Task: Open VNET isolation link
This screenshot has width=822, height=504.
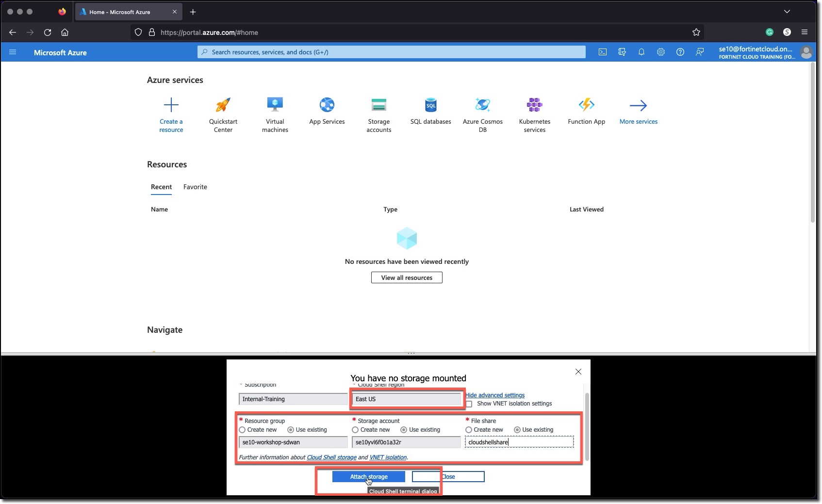Action: click(x=388, y=457)
